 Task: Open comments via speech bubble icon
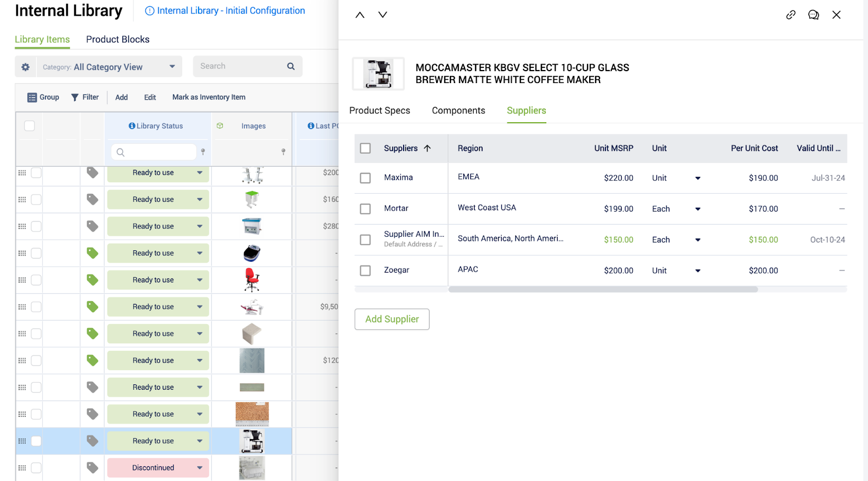coord(813,15)
